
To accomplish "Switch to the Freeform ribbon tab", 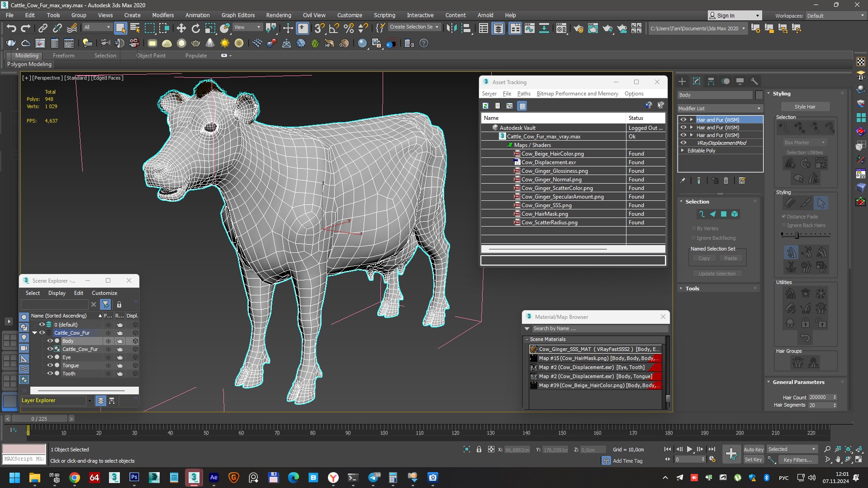I will point(64,56).
